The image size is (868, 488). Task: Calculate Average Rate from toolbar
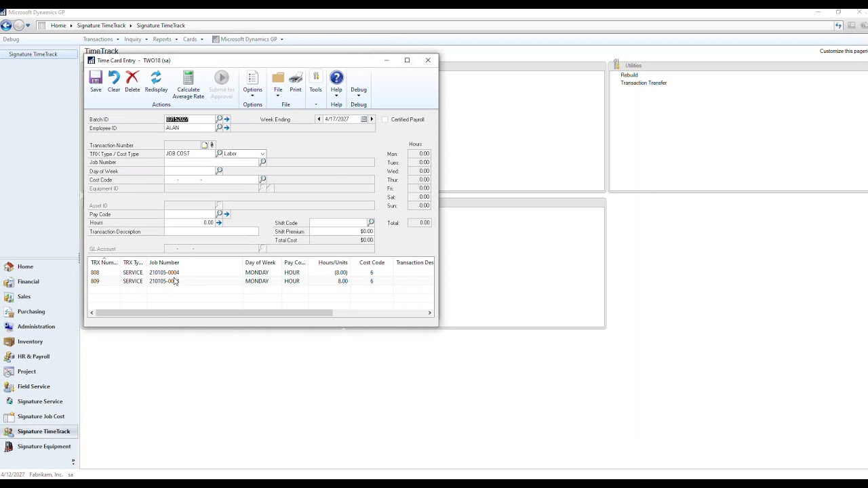pyautogui.click(x=189, y=85)
